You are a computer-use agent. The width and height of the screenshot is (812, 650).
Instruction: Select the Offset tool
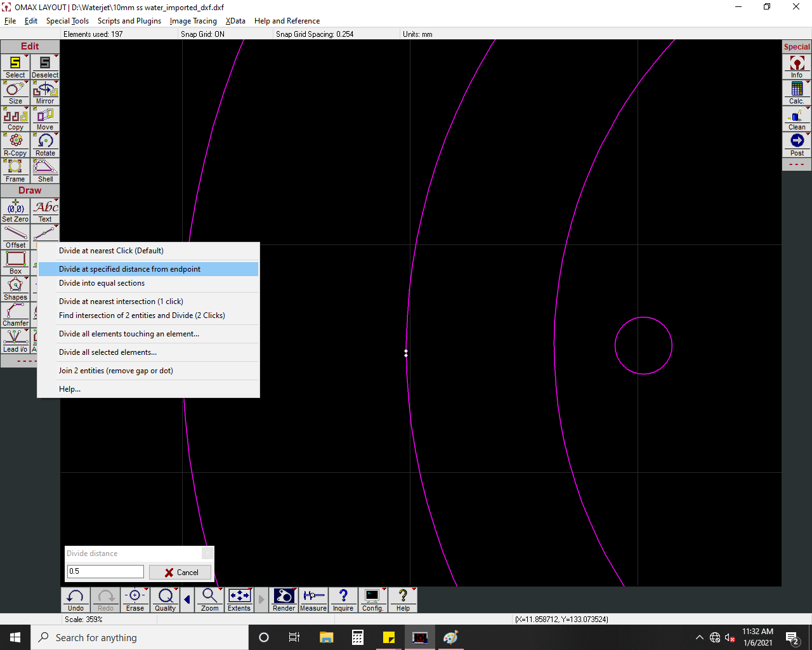coord(15,237)
